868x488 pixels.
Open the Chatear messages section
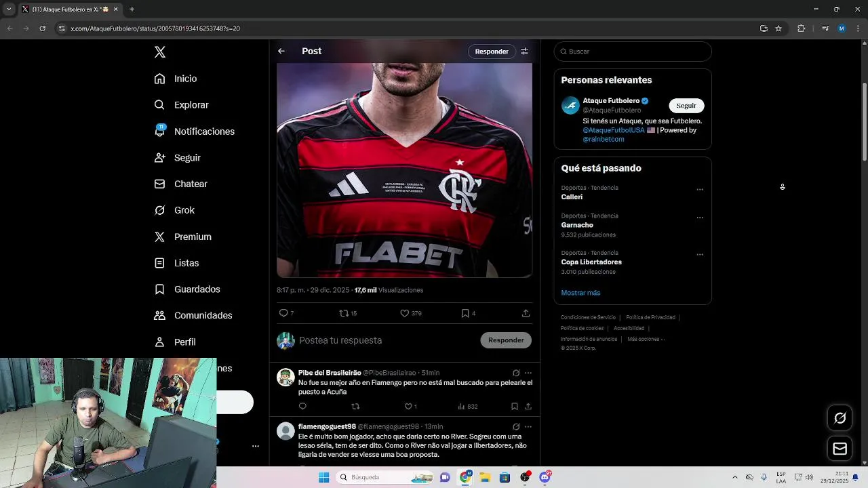180,184
